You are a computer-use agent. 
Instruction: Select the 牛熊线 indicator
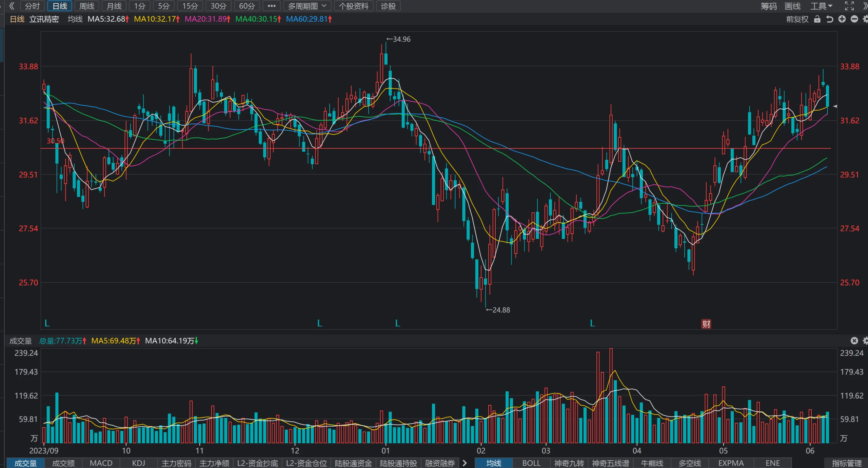(652, 463)
